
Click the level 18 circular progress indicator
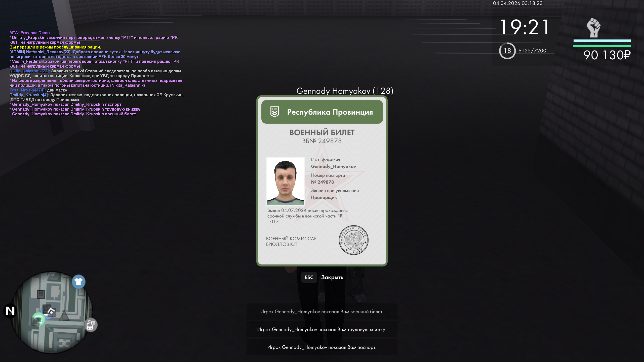507,51
